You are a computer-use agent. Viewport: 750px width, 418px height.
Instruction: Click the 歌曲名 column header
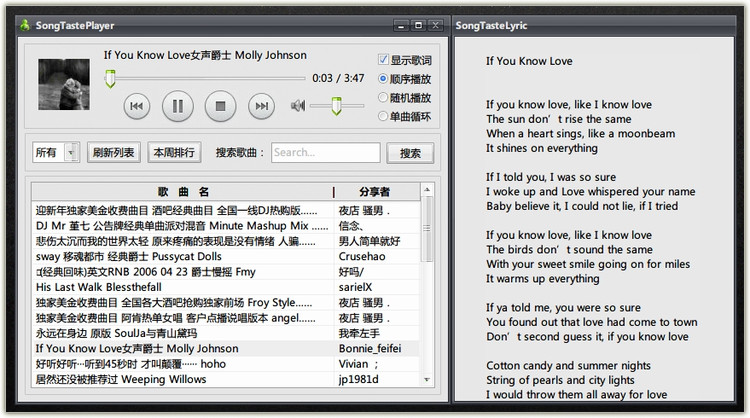click(x=183, y=192)
